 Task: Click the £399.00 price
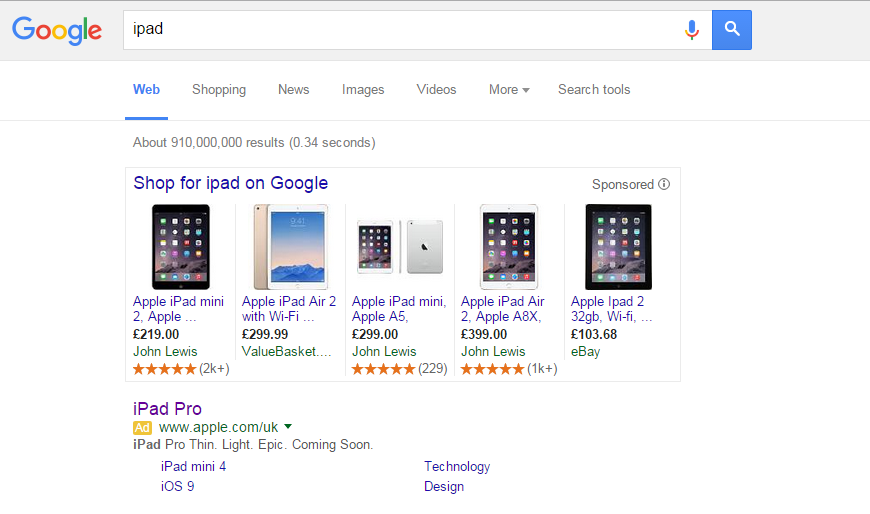point(484,335)
